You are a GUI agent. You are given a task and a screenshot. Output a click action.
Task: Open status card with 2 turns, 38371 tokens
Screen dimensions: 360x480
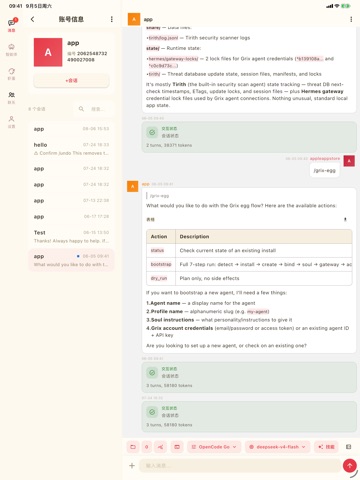[x=249, y=137]
